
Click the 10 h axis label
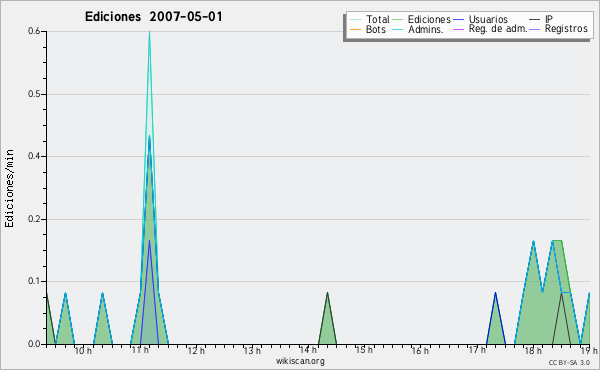point(83,351)
